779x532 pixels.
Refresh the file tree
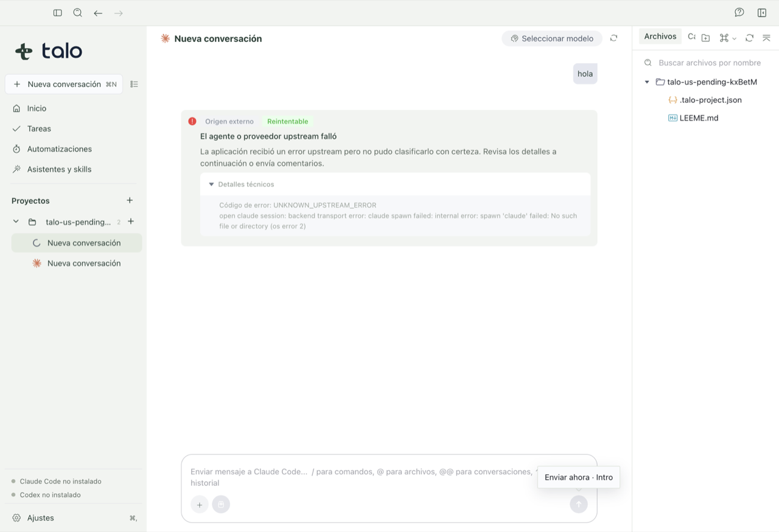[750, 38]
